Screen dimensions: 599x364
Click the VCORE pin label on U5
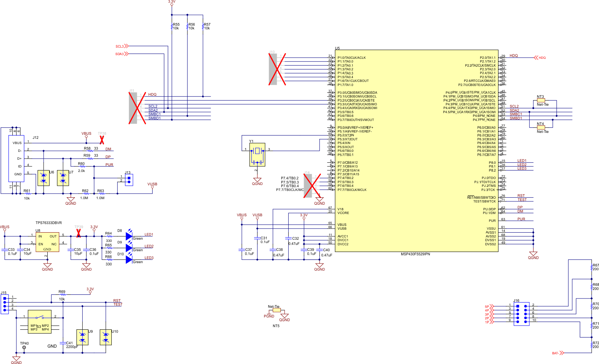coord(343,213)
